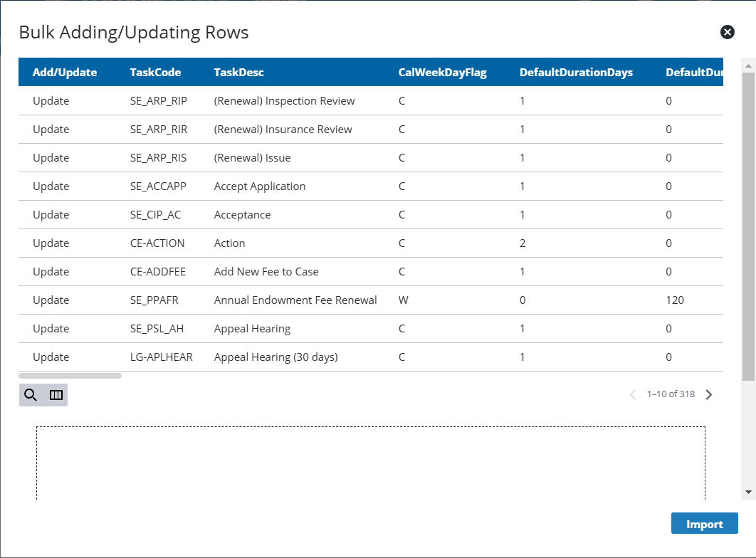Click CalWeekDayFlag column header
Image resolution: width=756 pixels, height=558 pixels.
click(442, 73)
